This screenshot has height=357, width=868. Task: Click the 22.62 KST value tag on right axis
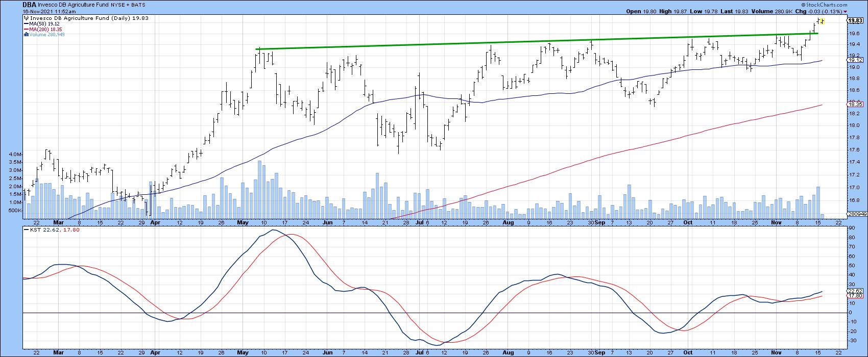pyautogui.click(x=855, y=292)
